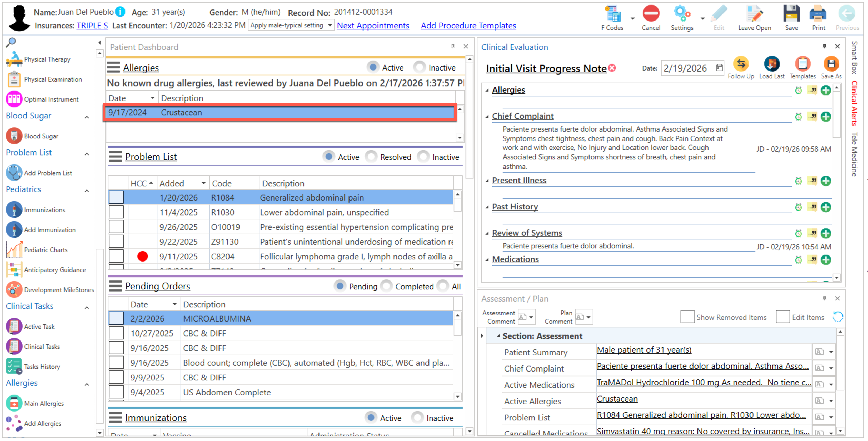
Task: Open the Assessment Comment dropdown
Action: [x=531, y=317]
